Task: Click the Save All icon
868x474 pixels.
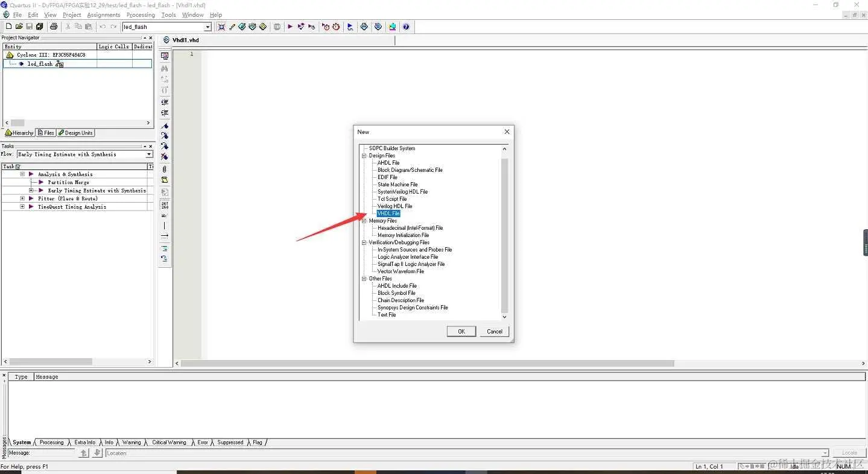Action: tap(39, 27)
